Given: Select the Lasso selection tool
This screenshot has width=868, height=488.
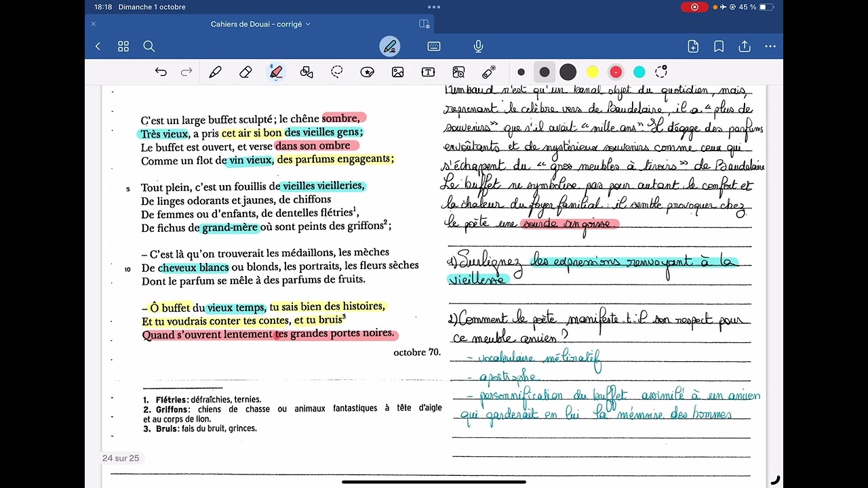Looking at the screenshot, I should pos(337,72).
